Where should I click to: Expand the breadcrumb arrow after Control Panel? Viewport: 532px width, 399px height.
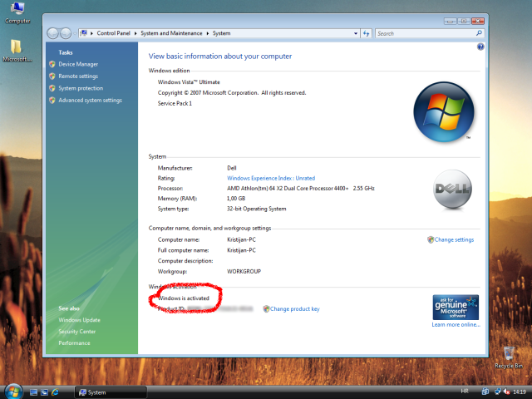pyautogui.click(x=135, y=33)
